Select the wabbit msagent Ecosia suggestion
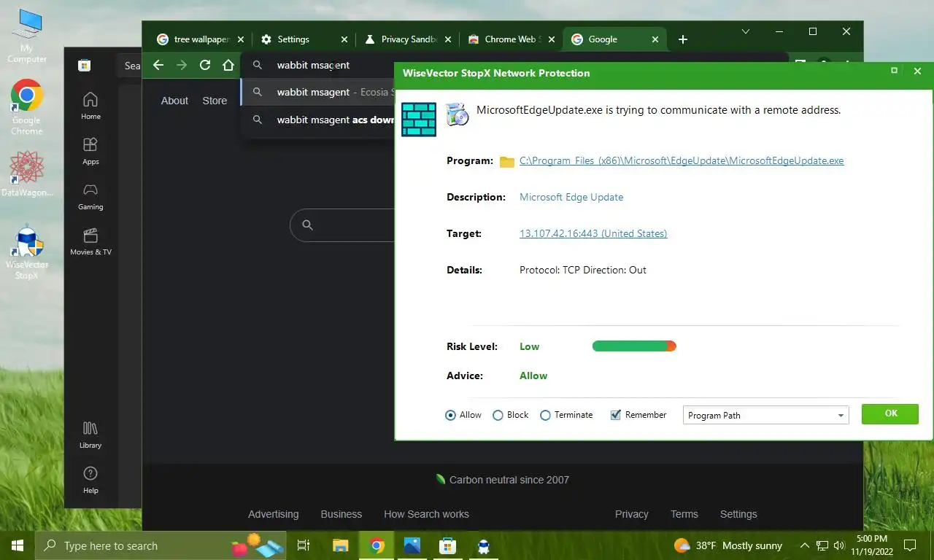 pyautogui.click(x=318, y=92)
